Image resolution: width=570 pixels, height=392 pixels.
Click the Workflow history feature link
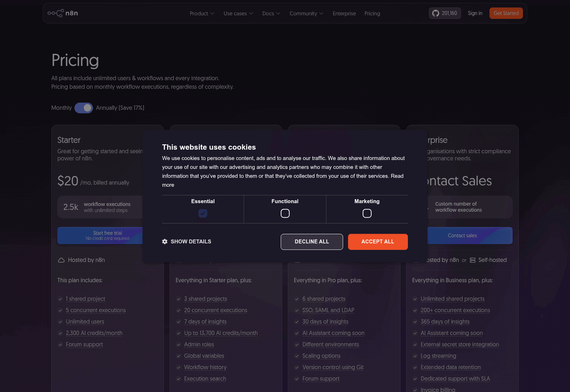[x=205, y=367]
